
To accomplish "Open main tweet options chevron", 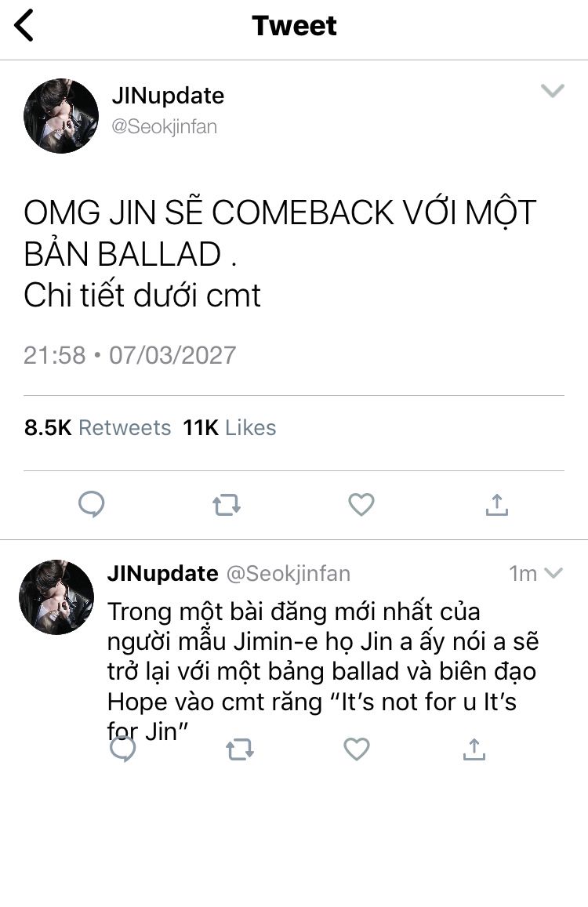I will 552,91.
